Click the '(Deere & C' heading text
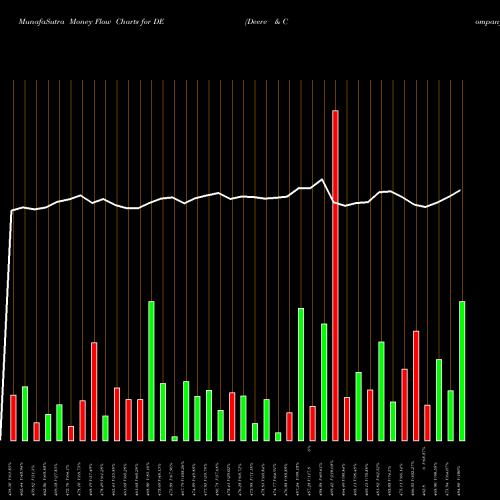 click(x=266, y=22)
